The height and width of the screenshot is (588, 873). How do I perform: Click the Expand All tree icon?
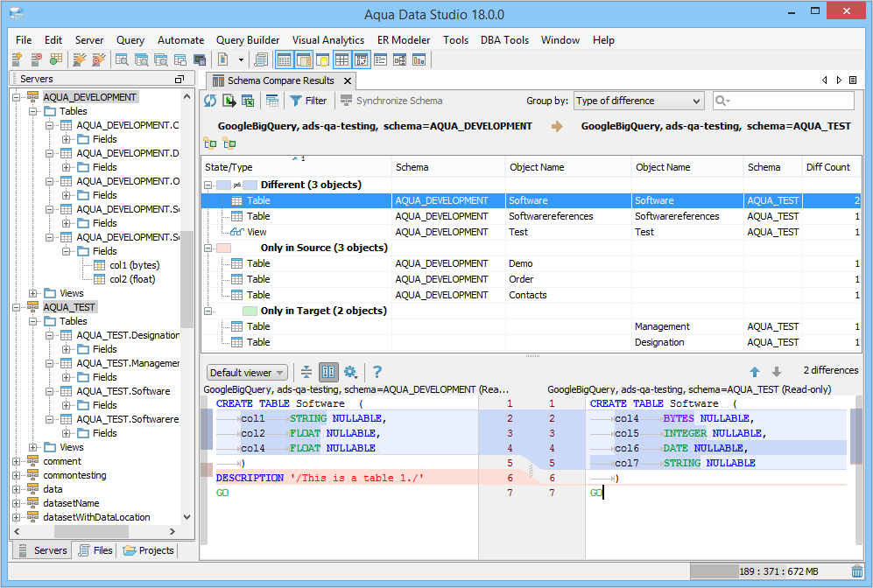[x=210, y=143]
